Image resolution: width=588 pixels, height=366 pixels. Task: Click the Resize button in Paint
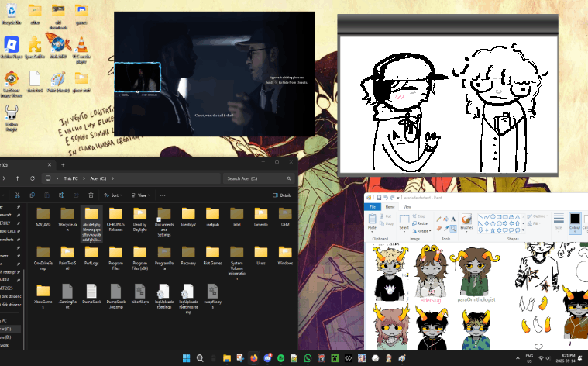tap(420, 223)
